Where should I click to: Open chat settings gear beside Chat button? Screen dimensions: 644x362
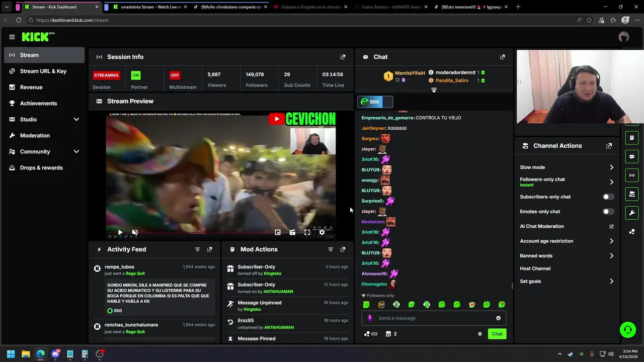(x=479, y=334)
